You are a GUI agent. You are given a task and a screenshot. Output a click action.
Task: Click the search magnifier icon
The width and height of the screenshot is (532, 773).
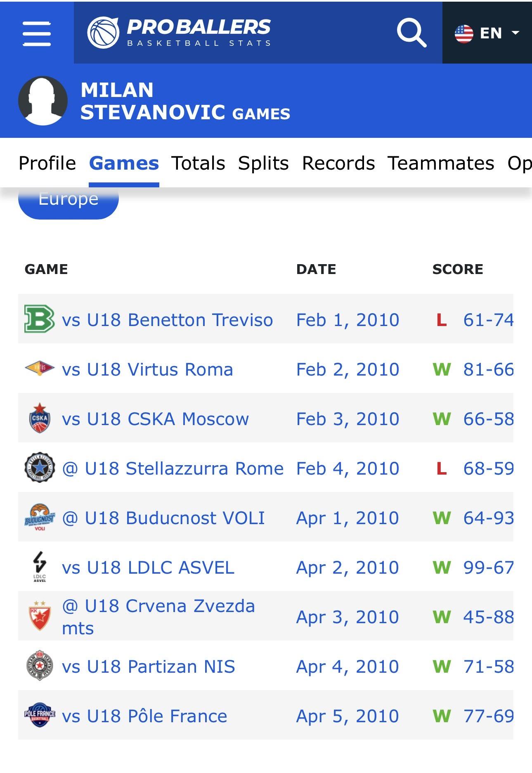click(x=411, y=33)
